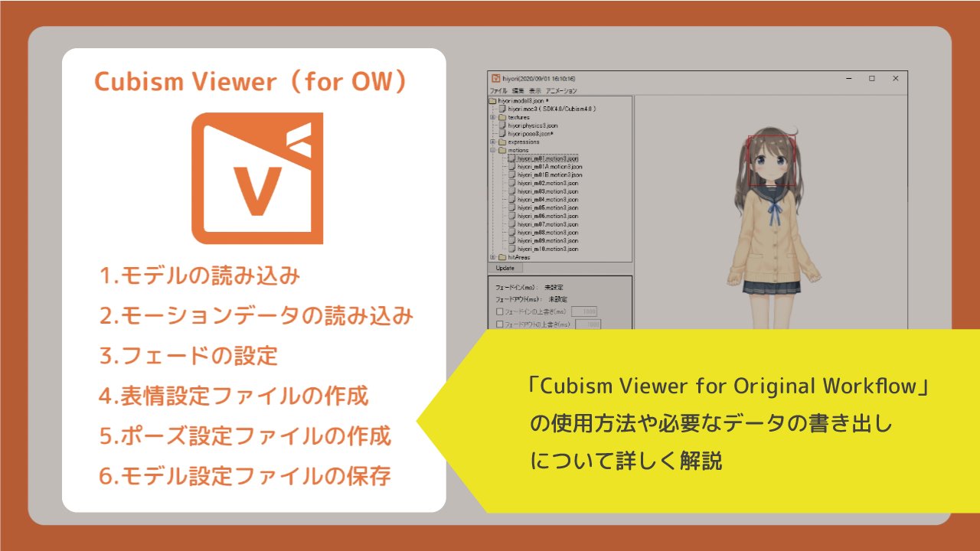Collapse the motions folder node
This screenshot has width=980, height=551.
click(492, 151)
